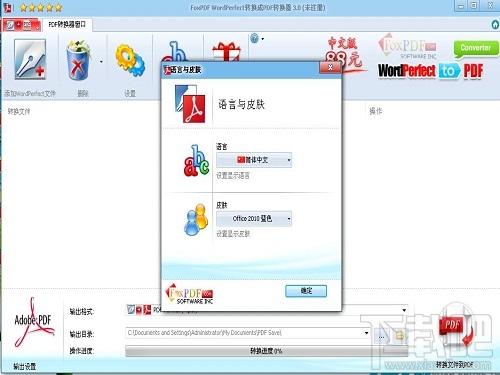
Task: Click the 输出目录 path field
Action: pyautogui.click(x=244, y=333)
